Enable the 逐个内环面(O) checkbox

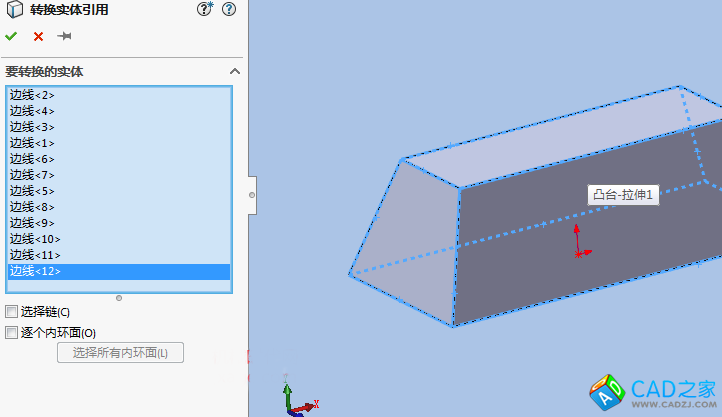12,332
